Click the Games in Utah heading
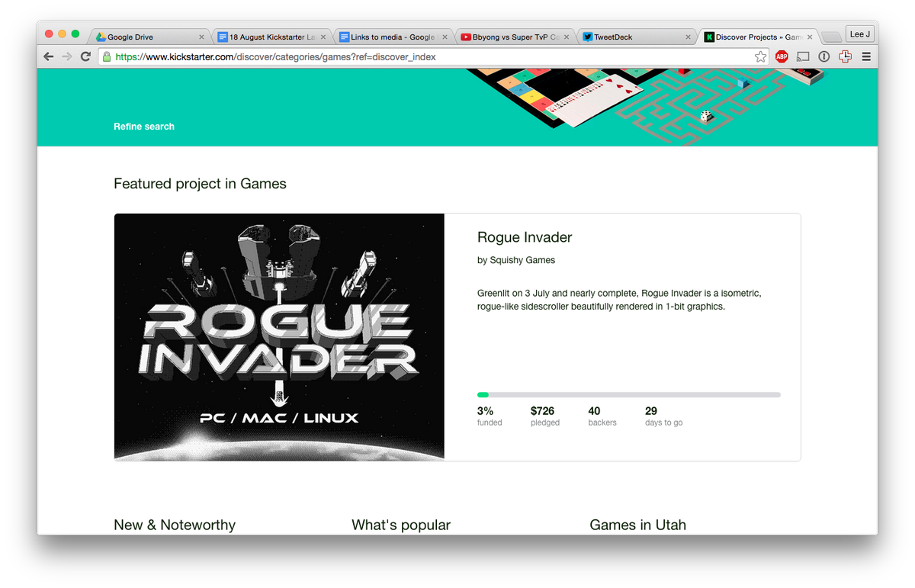 pos(637,525)
